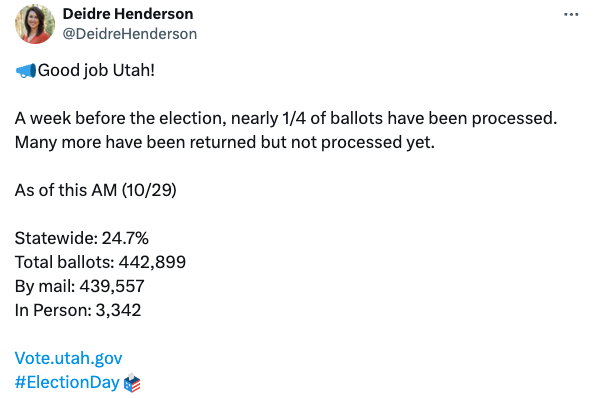Click the "By mail:" label
The width and height of the screenshot is (597, 398).
[45, 286]
